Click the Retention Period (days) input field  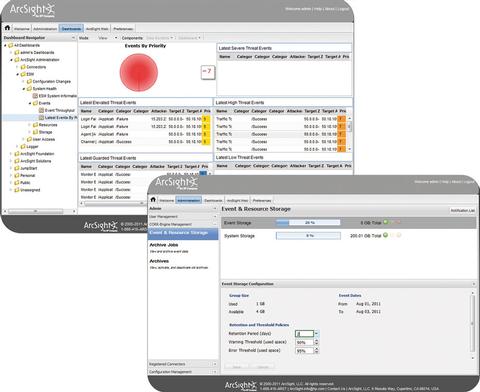click(305, 333)
